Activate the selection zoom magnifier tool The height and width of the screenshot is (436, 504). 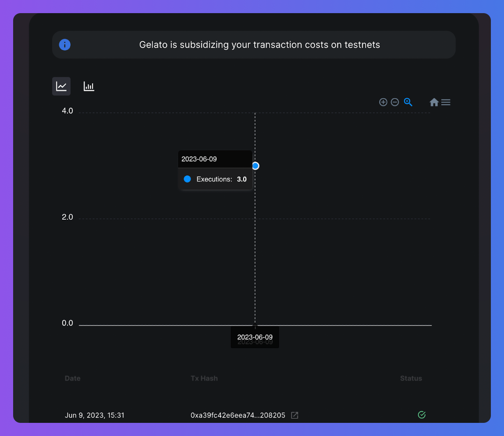tap(408, 102)
